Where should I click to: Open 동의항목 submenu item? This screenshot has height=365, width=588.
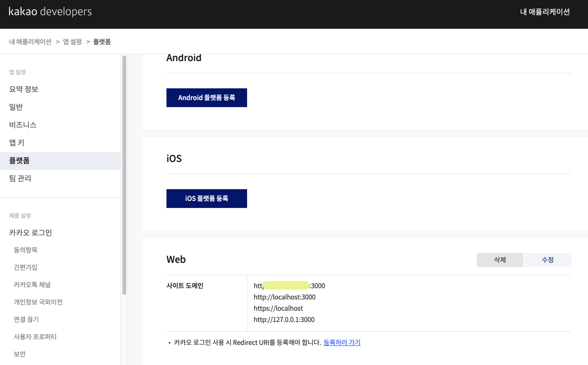point(26,250)
